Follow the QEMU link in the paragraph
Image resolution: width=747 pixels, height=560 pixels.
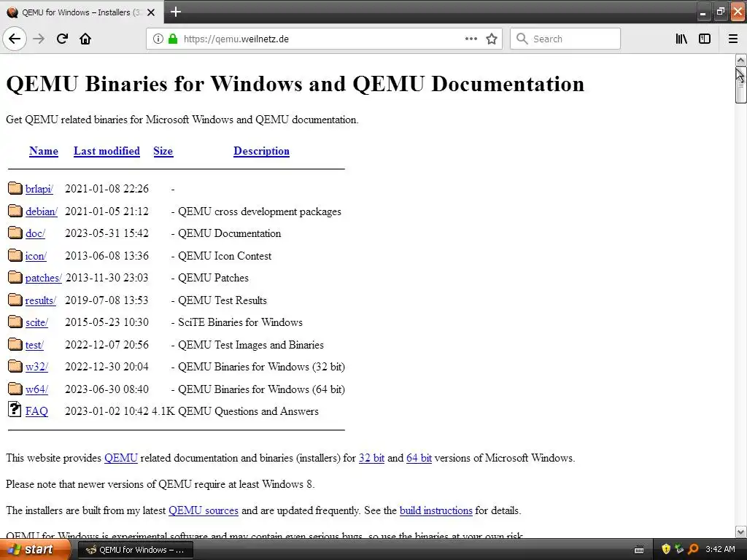pyautogui.click(x=121, y=458)
